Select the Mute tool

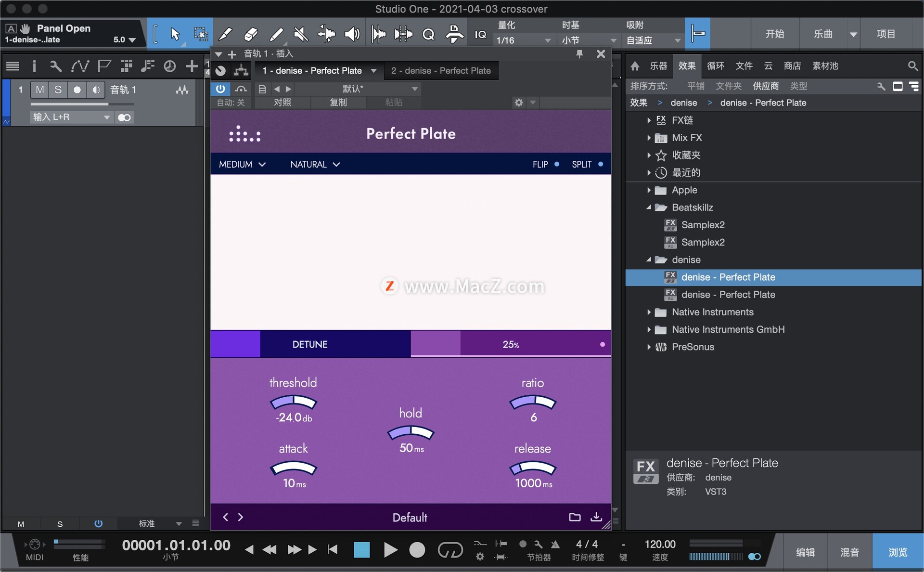301,34
